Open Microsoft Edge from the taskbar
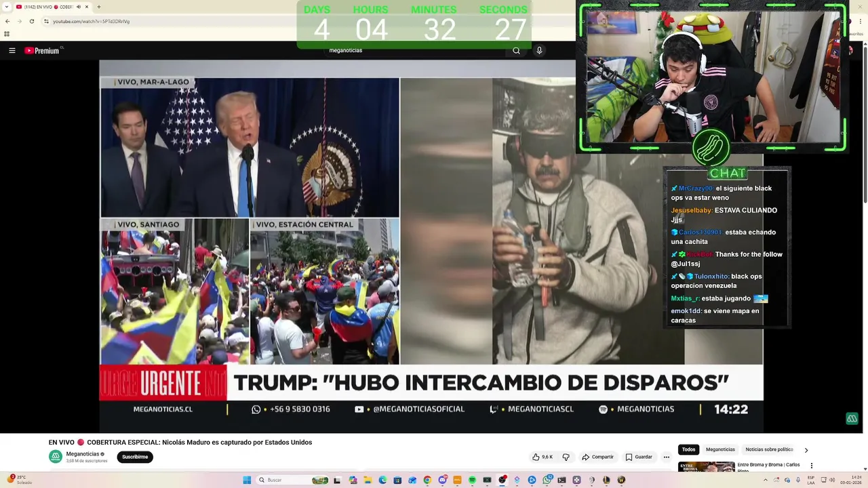The image size is (868, 488). (382, 480)
